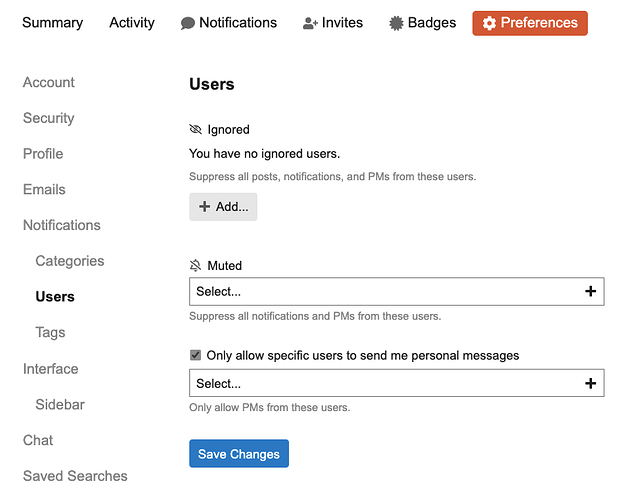Open Saved Searches preferences
Image resolution: width=641 pixels, height=500 pixels.
click(75, 476)
